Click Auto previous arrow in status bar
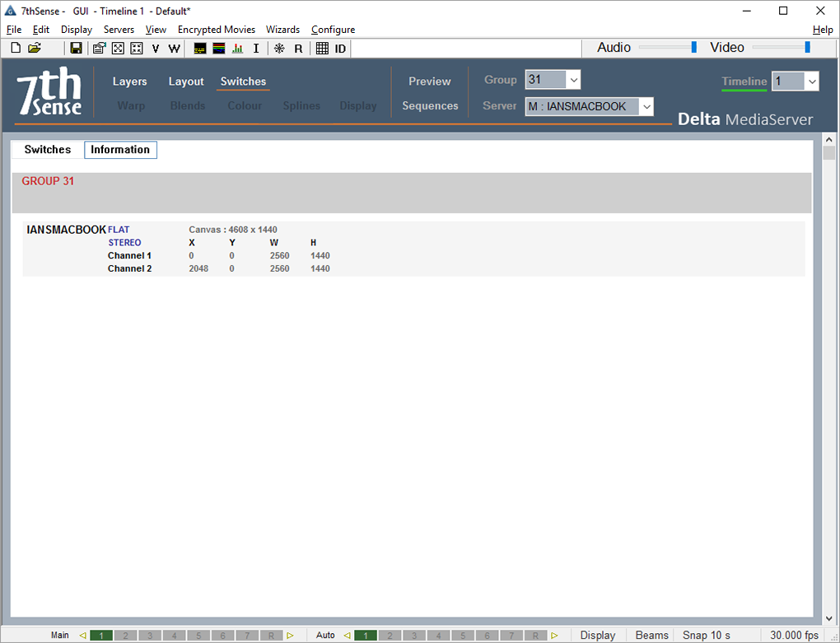The image size is (840, 643). [x=347, y=636]
